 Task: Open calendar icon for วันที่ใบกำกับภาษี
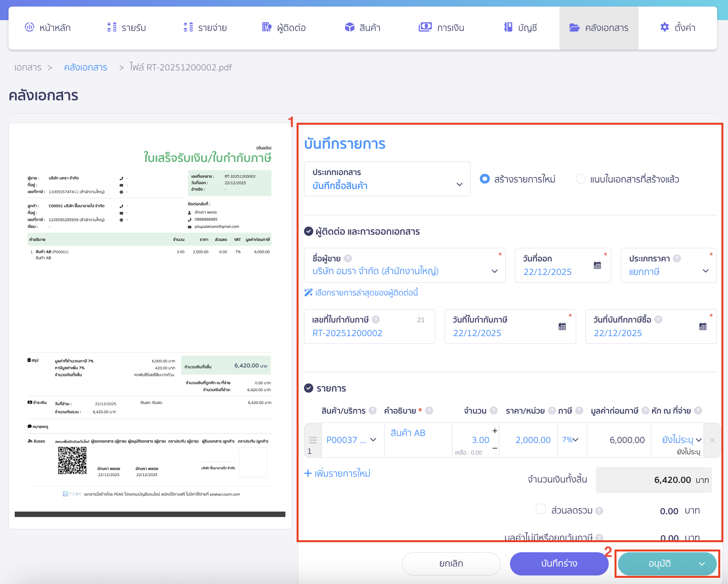562,326
